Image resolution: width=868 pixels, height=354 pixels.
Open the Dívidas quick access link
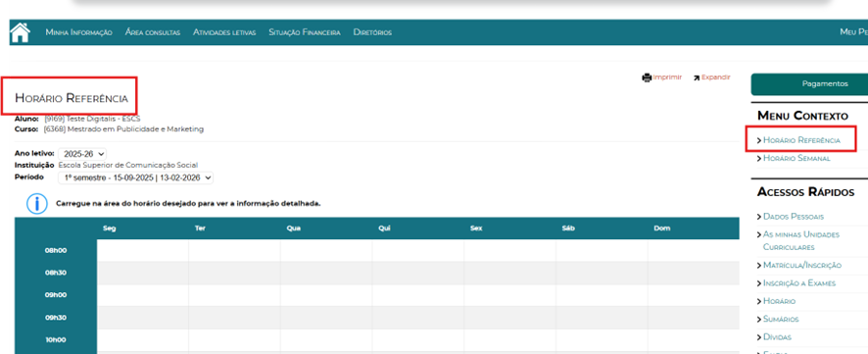[x=777, y=336]
